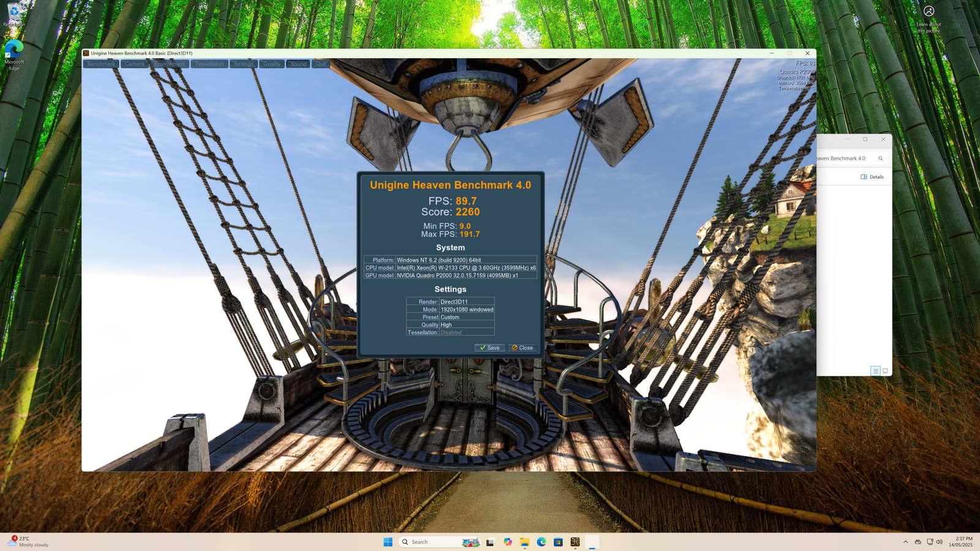Select the Recycle Bin desktop icon
Screen dimensions: 980x551
click(x=14, y=15)
